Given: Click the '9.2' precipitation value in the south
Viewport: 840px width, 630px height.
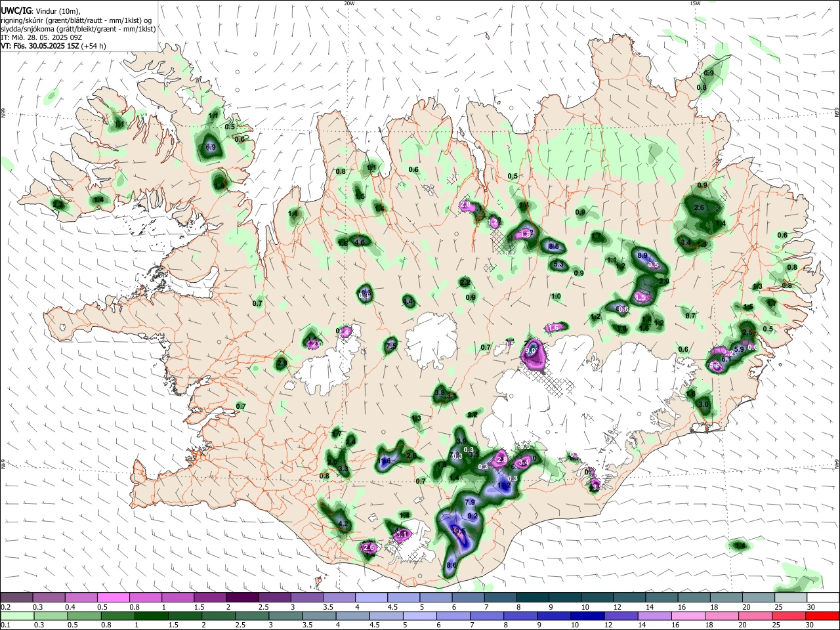Looking at the screenshot, I should click(x=472, y=516).
